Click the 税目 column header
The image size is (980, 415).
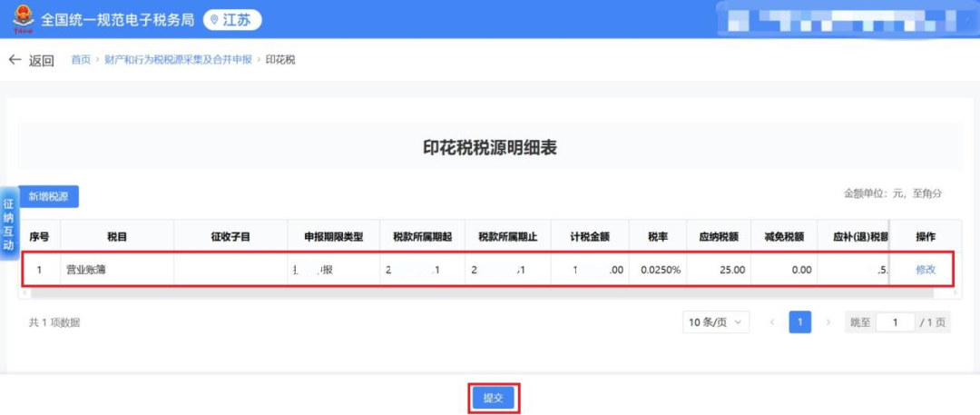click(x=116, y=237)
